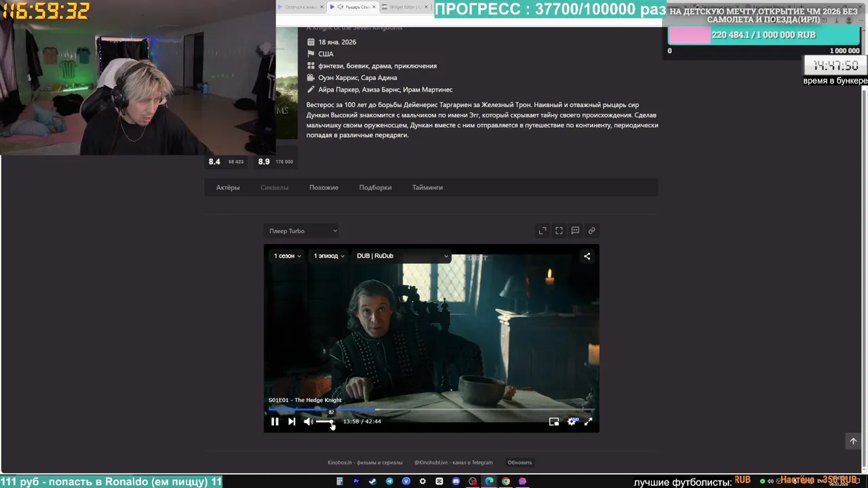Copy link with the chain icon
Screen dimensions: 868x488
point(591,231)
